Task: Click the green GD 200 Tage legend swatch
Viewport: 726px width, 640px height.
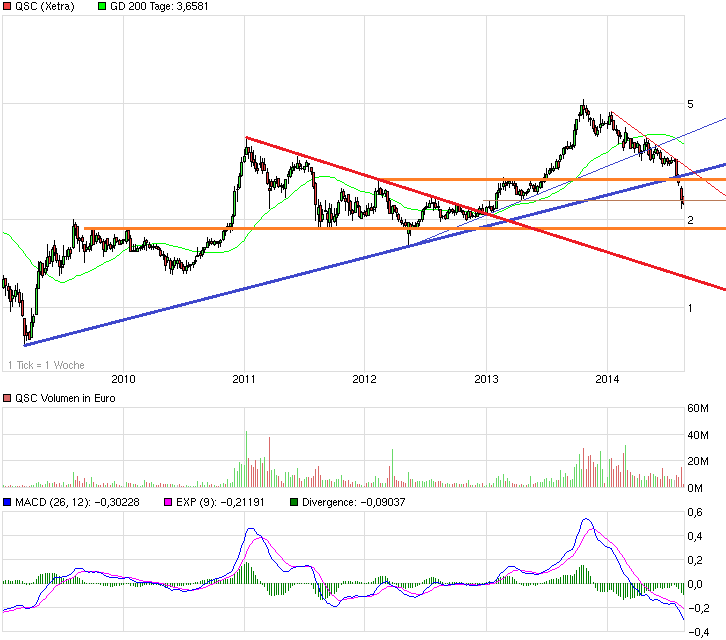Action: click(102, 6)
